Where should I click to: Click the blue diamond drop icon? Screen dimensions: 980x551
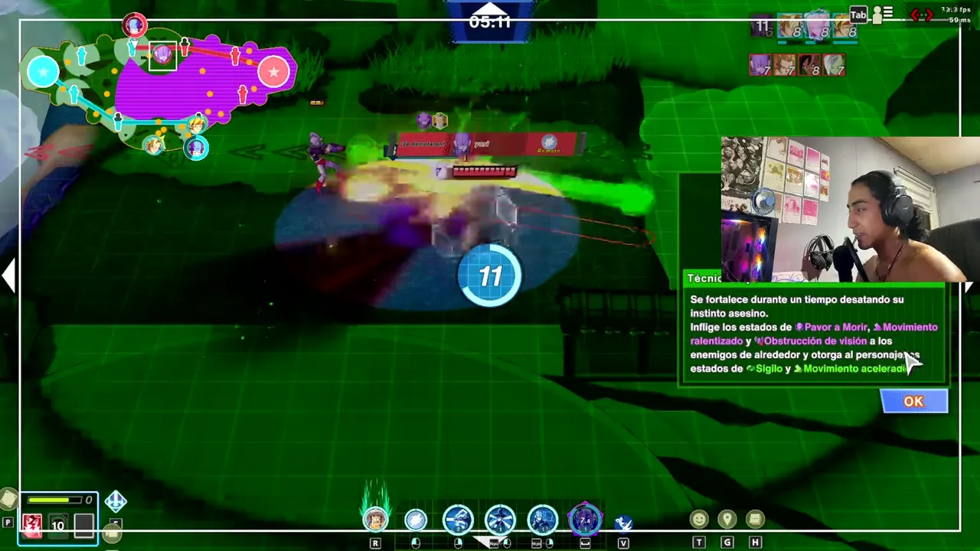click(116, 501)
